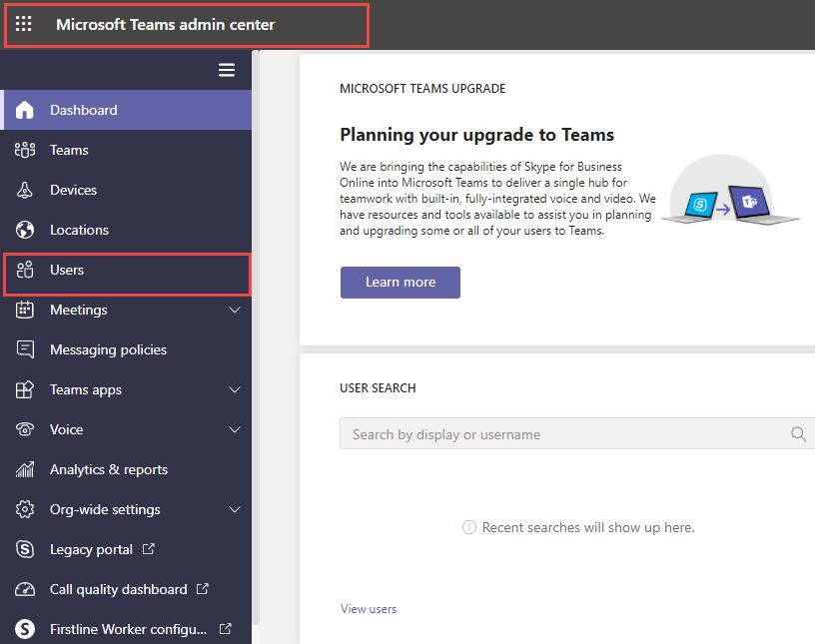Click 'Planning your upgrade to Teams' heading
The height and width of the screenshot is (644, 815).
(476, 135)
